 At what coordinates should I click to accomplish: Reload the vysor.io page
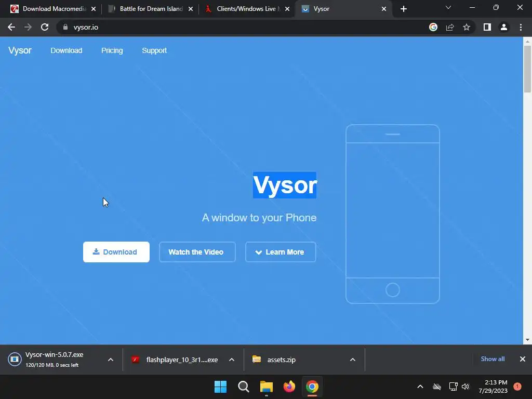[45, 27]
